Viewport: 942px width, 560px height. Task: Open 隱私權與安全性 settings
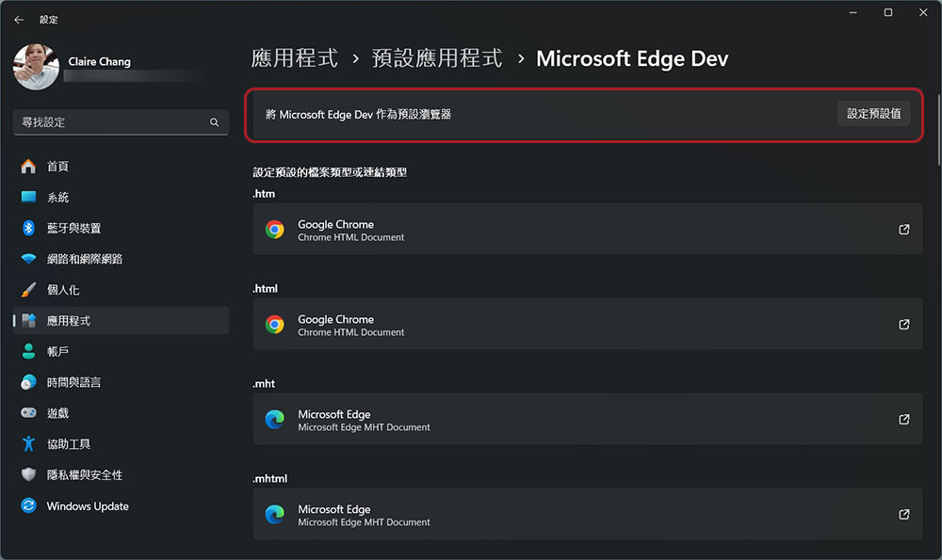121,474
